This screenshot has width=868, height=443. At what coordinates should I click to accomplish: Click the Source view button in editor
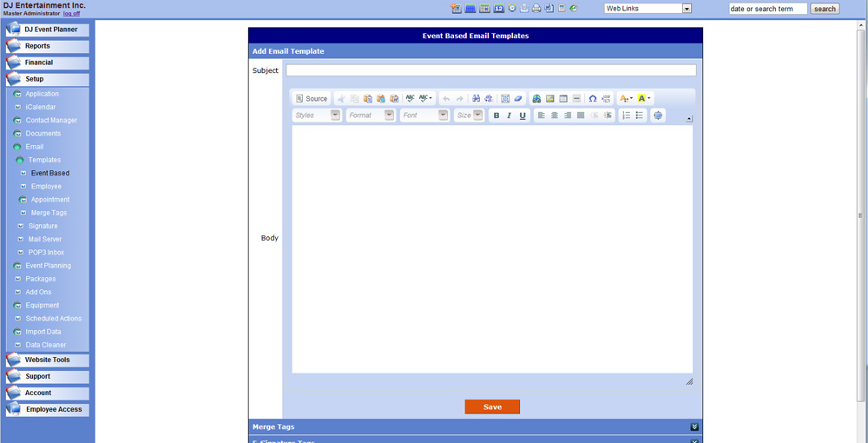pos(312,99)
